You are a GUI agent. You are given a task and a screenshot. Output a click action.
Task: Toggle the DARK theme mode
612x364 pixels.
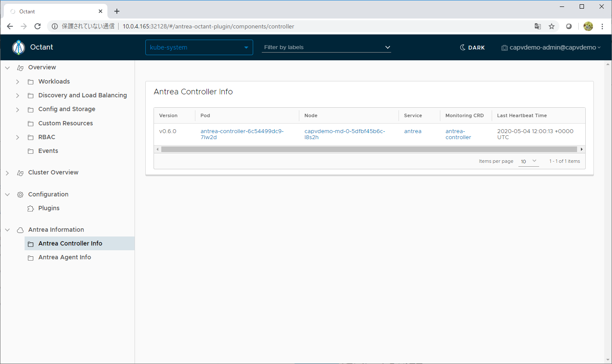tap(472, 47)
